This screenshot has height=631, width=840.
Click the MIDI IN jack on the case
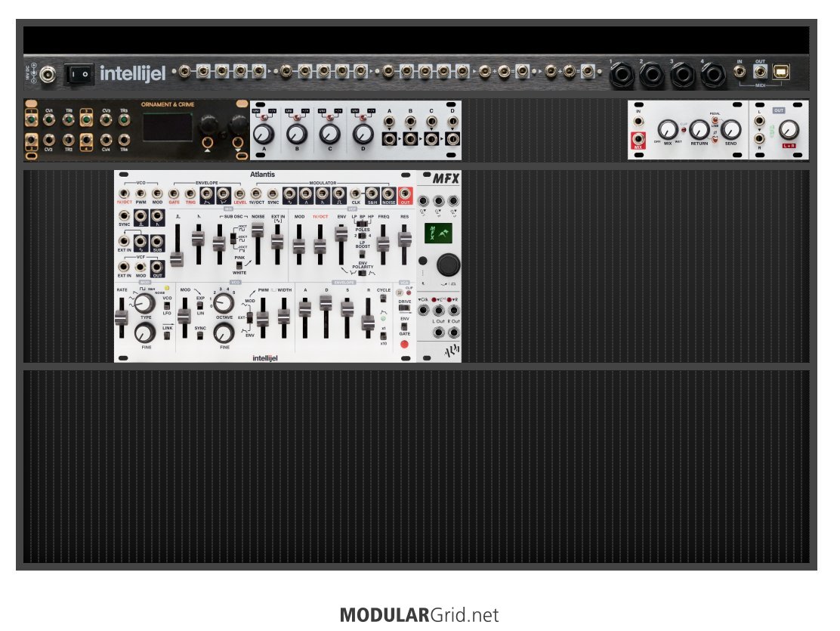pos(740,71)
